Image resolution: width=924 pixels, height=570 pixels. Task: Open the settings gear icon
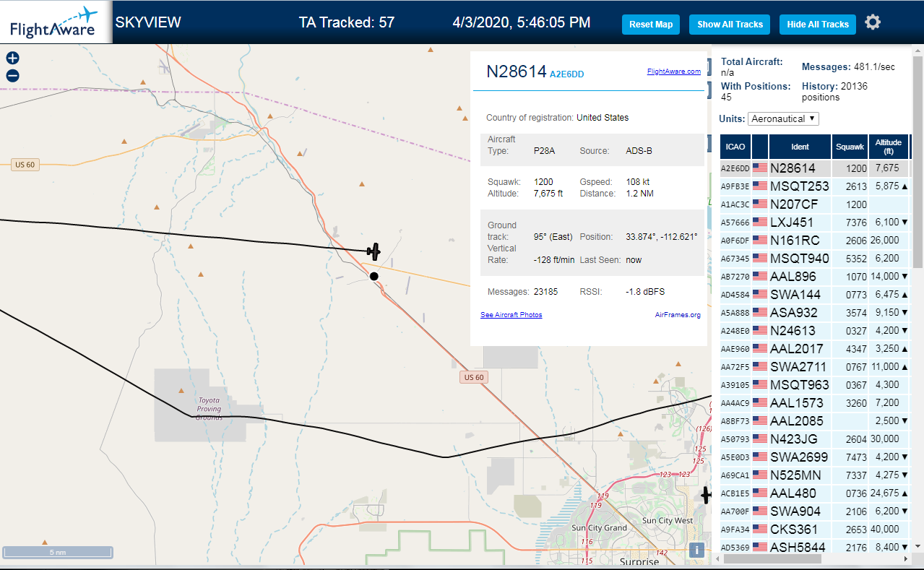click(873, 22)
